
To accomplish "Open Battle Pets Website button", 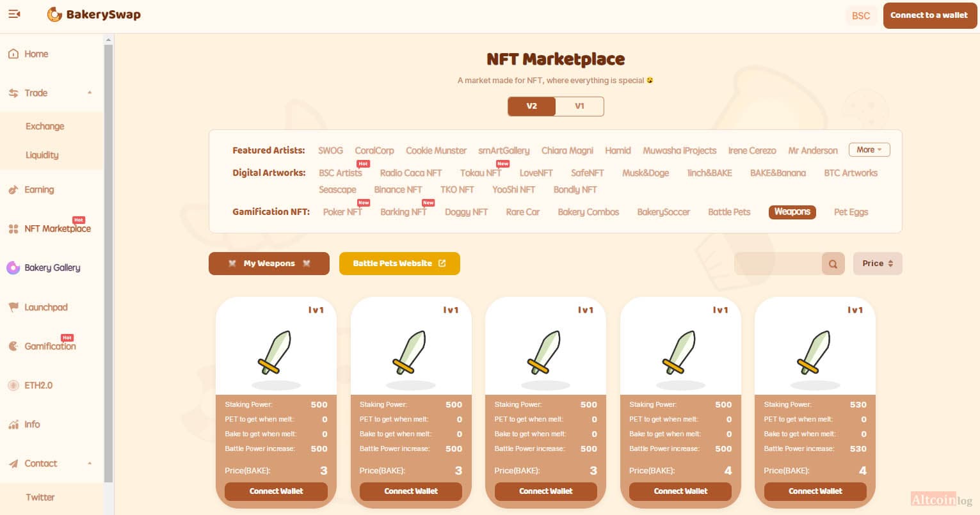I will pos(399,264).
